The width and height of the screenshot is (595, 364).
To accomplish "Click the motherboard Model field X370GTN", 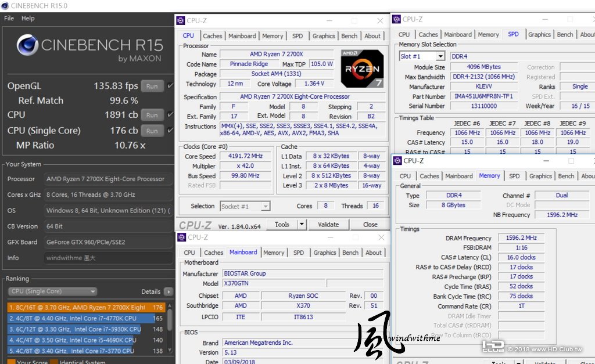I will [274, 283].
